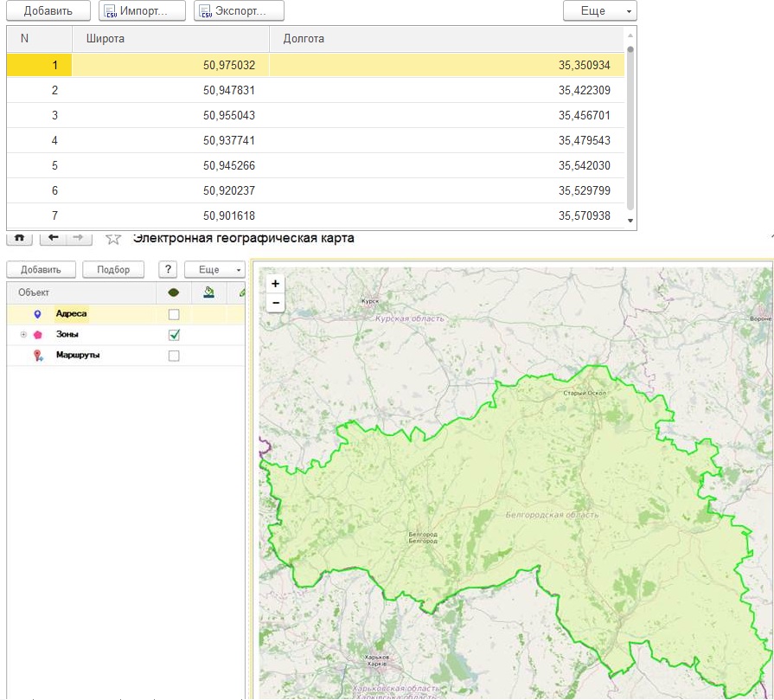
Task: Click the Долгота column header
Action: (446, 39)
